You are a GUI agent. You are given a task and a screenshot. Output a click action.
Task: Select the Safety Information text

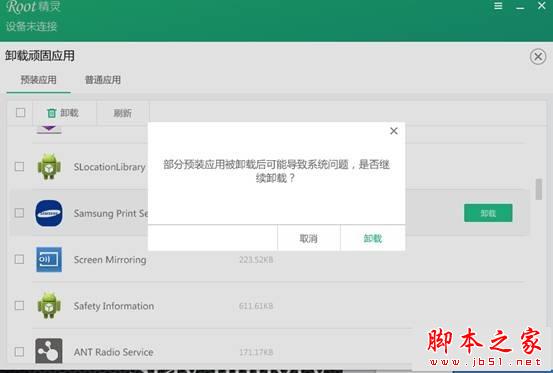pos(114,306)
